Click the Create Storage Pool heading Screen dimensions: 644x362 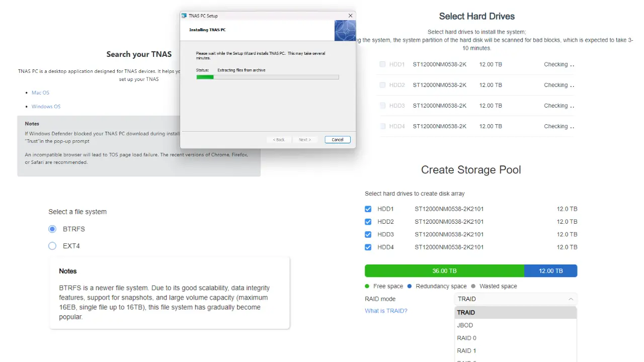[x=471, y=170]
